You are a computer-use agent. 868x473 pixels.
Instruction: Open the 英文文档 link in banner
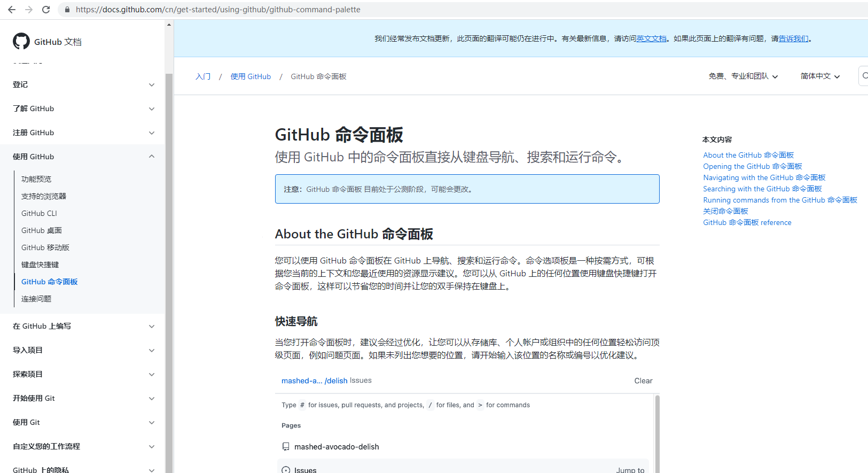point(652,38)
